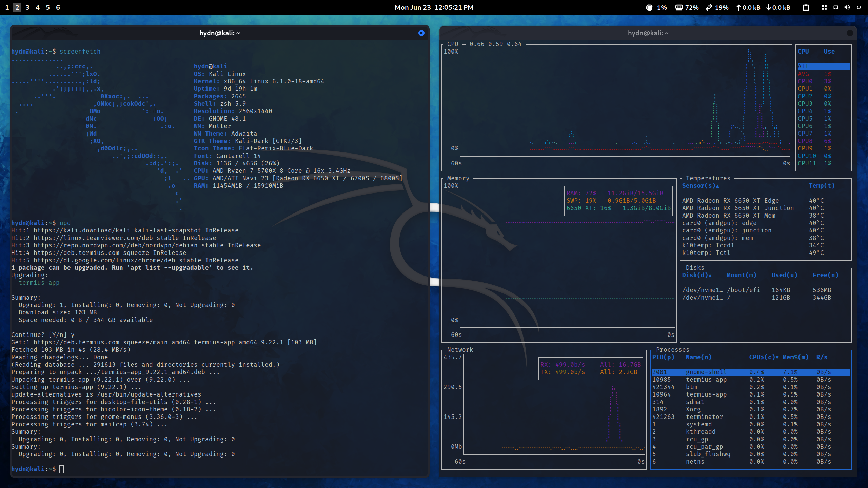Select the slub_flushwq process row
Screen dimensions: 868x488
point(751,454)
